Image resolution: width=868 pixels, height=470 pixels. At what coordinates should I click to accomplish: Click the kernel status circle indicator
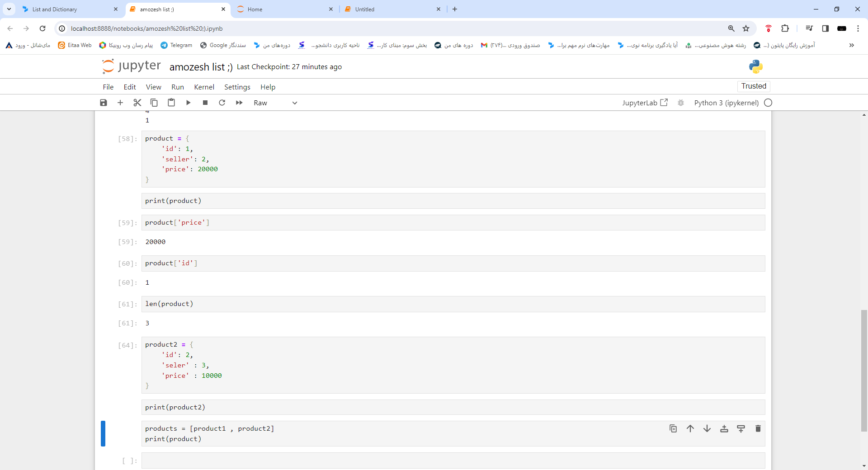click(x=768, y=103)
